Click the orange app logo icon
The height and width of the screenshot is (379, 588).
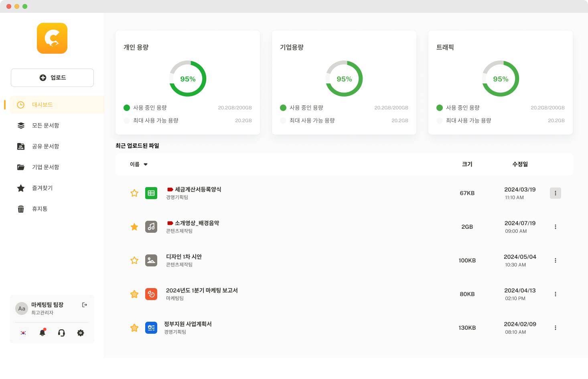(52, 38)
